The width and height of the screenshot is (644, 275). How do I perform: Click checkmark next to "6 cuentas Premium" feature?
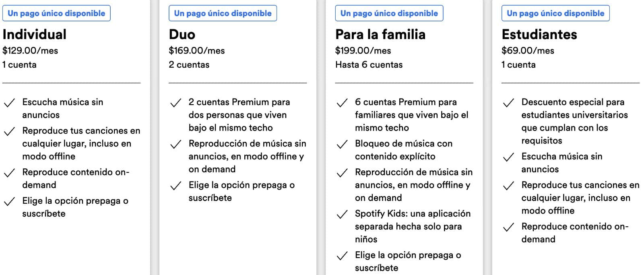pos(342,103)
